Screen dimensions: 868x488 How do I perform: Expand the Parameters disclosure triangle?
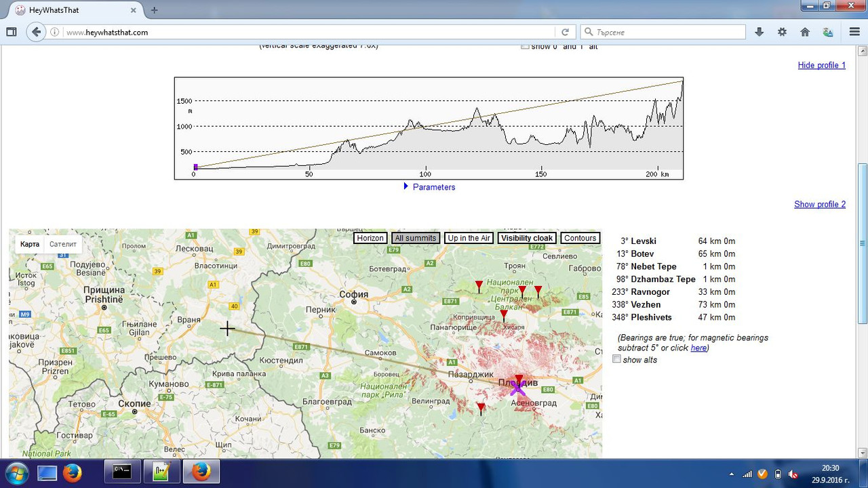tap(406, 186)
